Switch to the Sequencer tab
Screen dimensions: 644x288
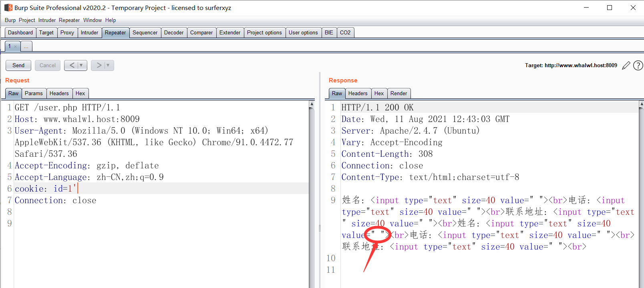(145, 33)
